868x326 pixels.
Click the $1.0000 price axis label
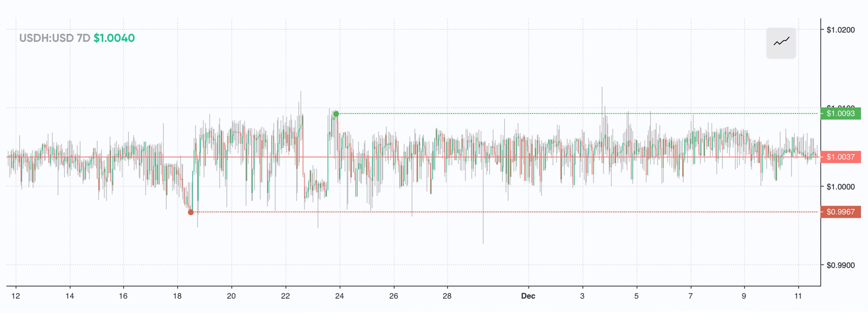tap(841, 187)
